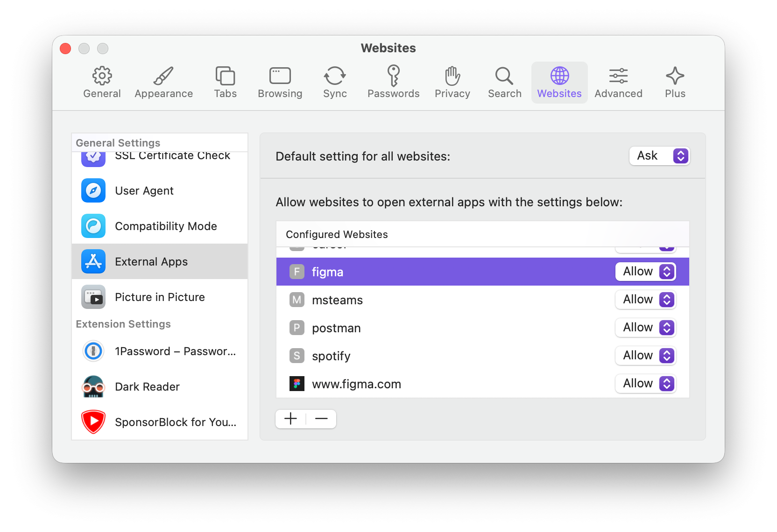
Task: Open msteams Allow permission dropdown
Action: coord(645,300)
